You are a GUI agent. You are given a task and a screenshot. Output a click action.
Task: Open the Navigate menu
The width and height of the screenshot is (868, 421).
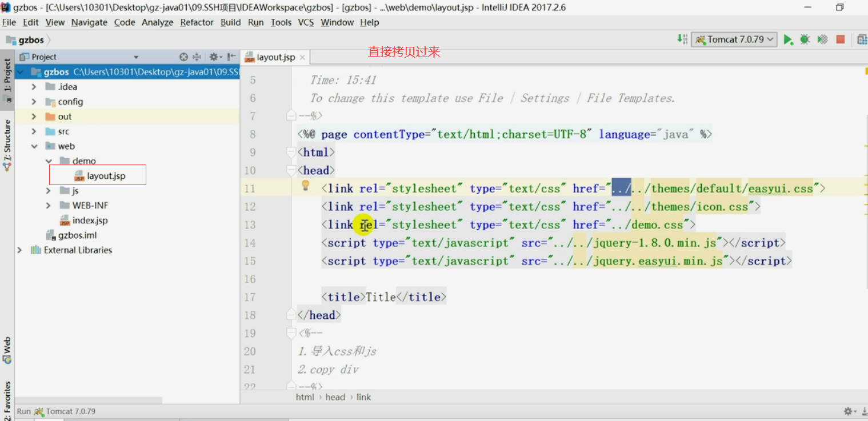tap(89, 22)
